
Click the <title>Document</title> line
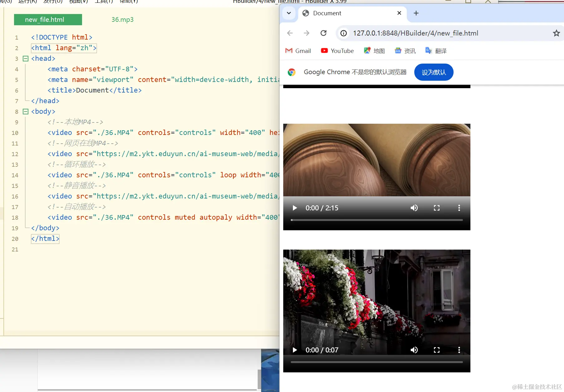click(95, 90)
